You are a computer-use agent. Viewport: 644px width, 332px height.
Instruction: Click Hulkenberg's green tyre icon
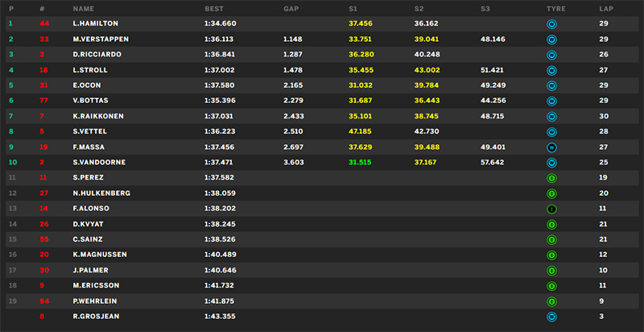coord(551,193)
